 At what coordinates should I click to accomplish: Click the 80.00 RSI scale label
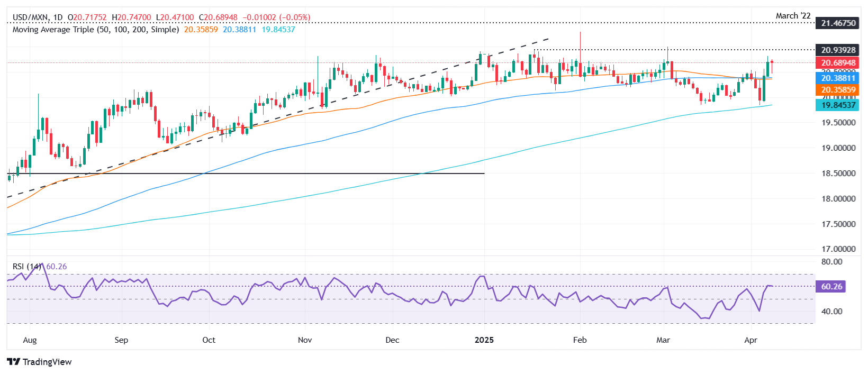(x=831, y=262)
